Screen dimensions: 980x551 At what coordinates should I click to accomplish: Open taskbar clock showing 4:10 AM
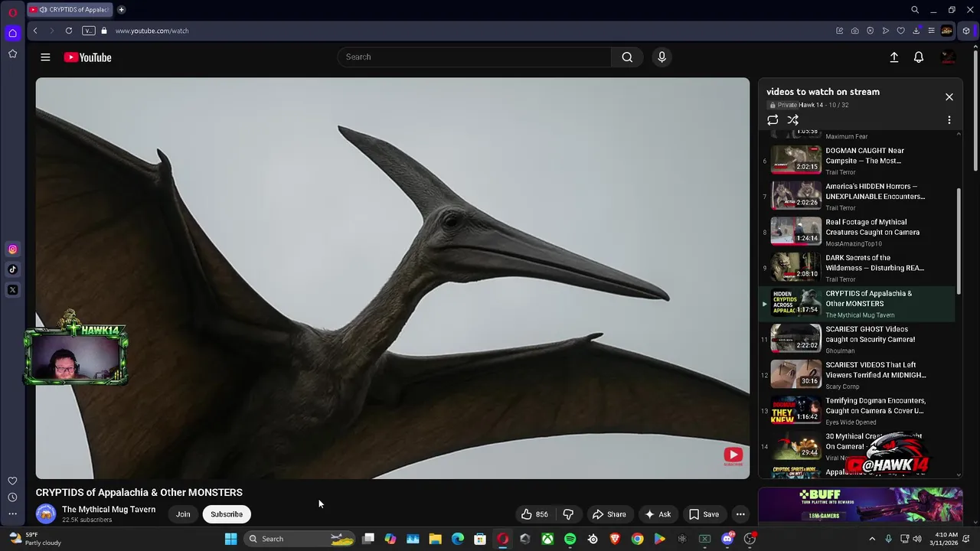(946, 539)
